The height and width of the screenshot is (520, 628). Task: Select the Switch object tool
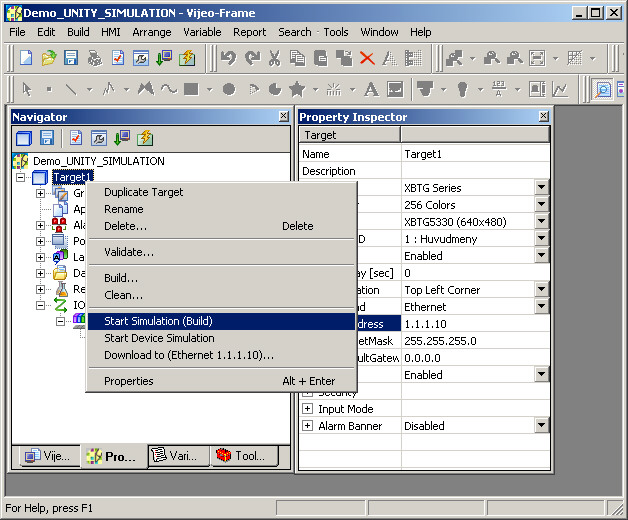(x=425, y=89)
